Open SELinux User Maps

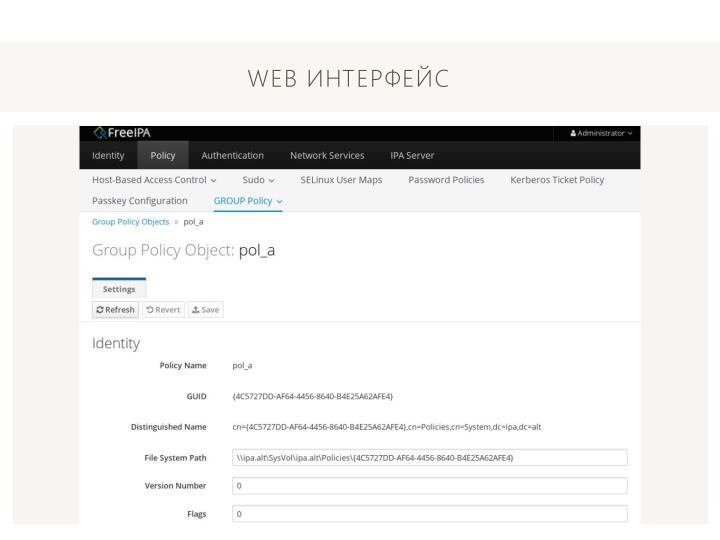click(x=341, y=180)
